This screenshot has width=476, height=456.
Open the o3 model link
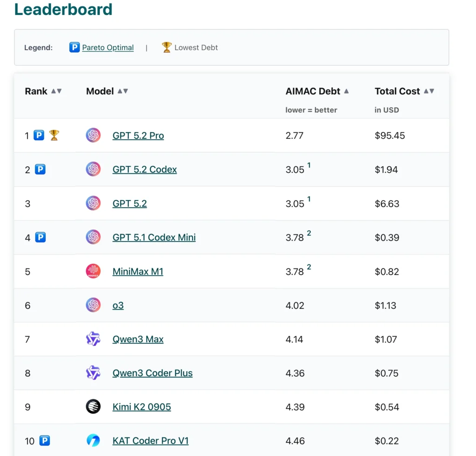click(x=118, y=305)
